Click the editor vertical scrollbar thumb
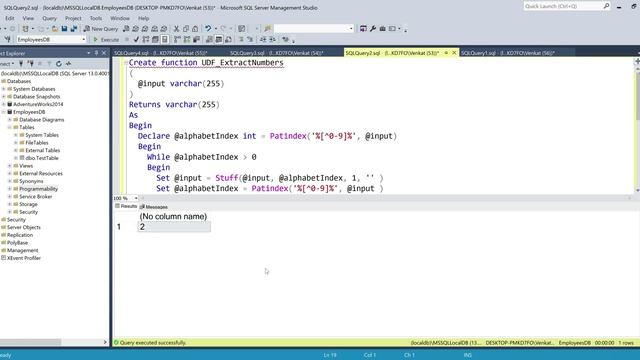The width and height of the screenshot is (640, 360). (637, 95)
